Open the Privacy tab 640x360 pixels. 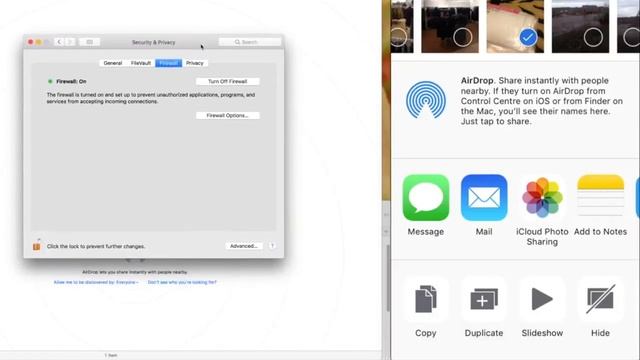pyautogui.click(x=195, y=63)
